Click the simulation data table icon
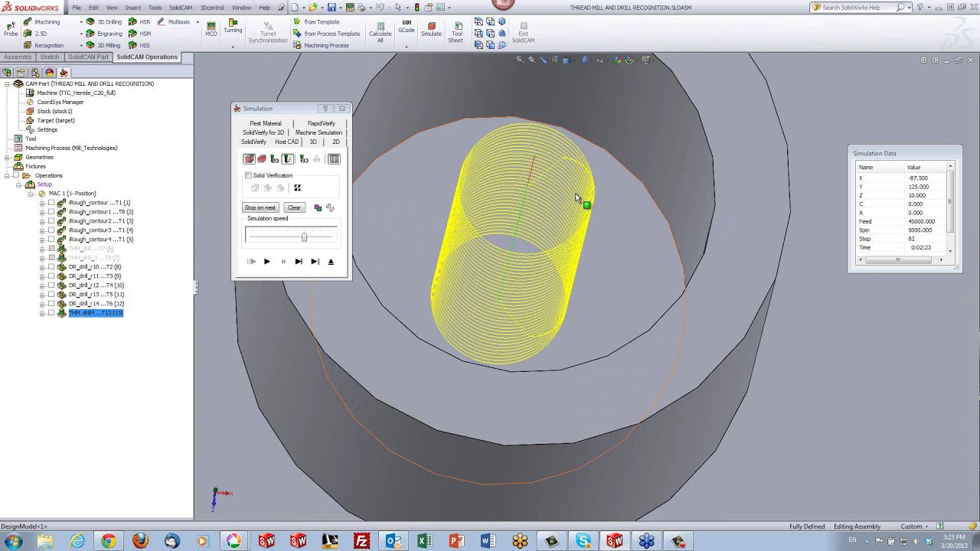The height and width of the screenshot is (551, 980). click(x=334, y=159)
